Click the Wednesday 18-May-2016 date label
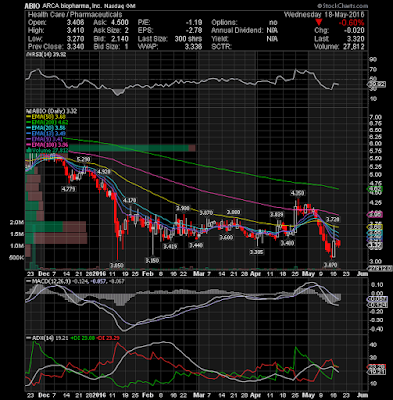This screenshot has width=393, height=400. coord(324,15)
